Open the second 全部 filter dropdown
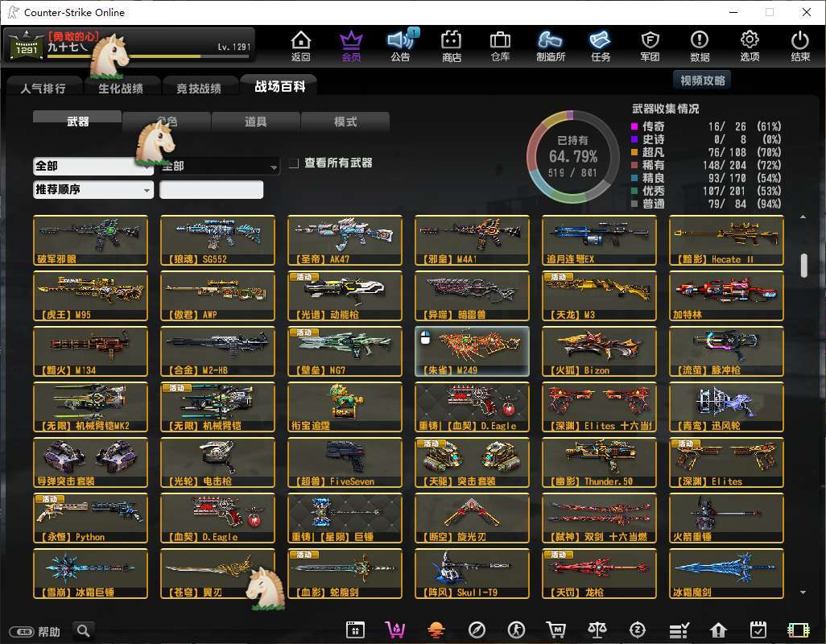Image resolution: width=826 pixels, height=644 pixels. 220,166
